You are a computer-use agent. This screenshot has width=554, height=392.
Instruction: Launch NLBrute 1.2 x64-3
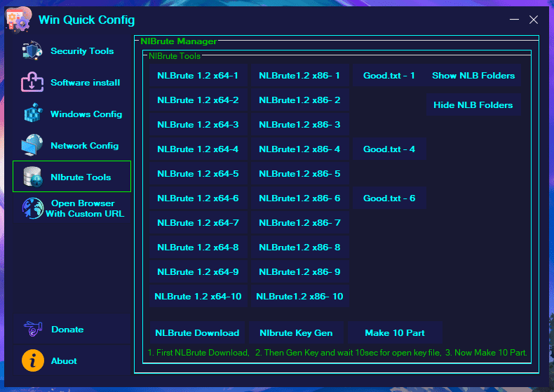(198, 125)
